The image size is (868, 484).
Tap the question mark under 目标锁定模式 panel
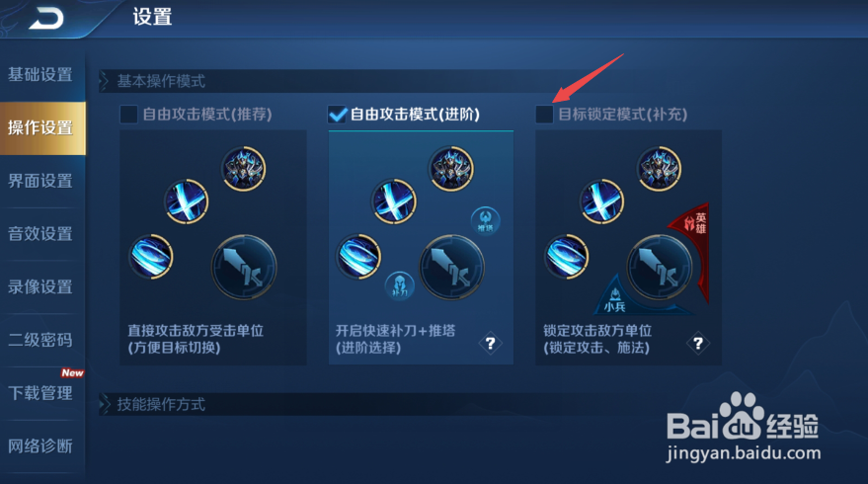click(x=698, y=344)
